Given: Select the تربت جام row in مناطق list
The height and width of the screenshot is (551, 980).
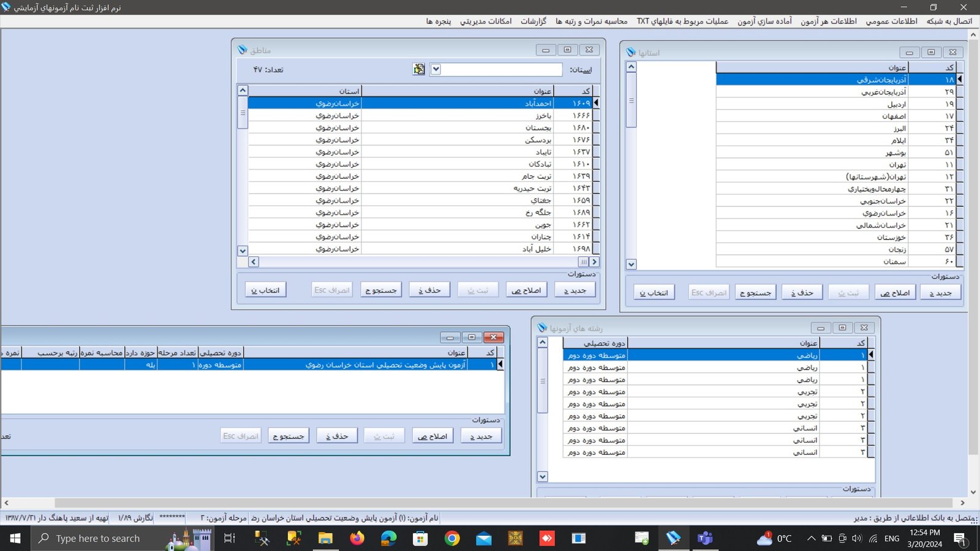Looking at the screenshot, I should coord(420,176).
